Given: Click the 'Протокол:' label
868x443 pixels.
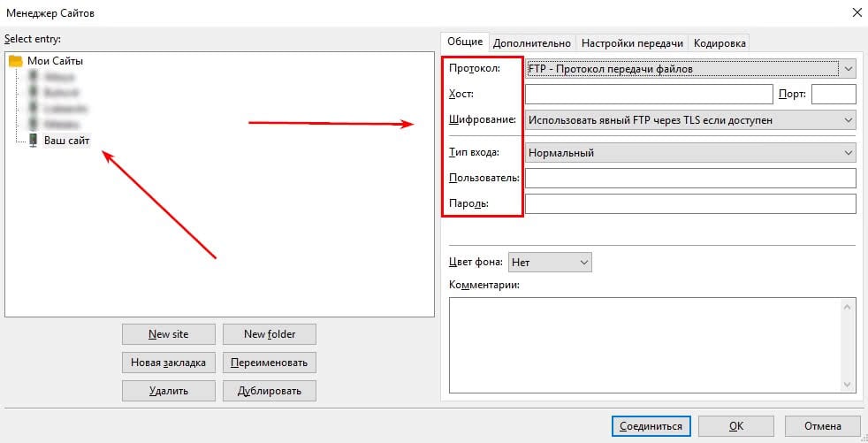Looking at the screenshot, I should click(475, 68).
